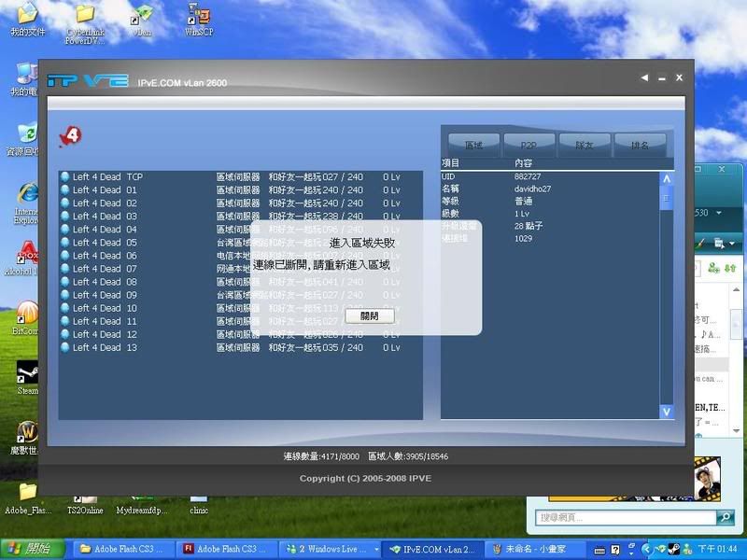Image resolution: width=747 pixels, height=560 pixels.
Task: Open the 我的文件 desktop folder
Action: 27,16
